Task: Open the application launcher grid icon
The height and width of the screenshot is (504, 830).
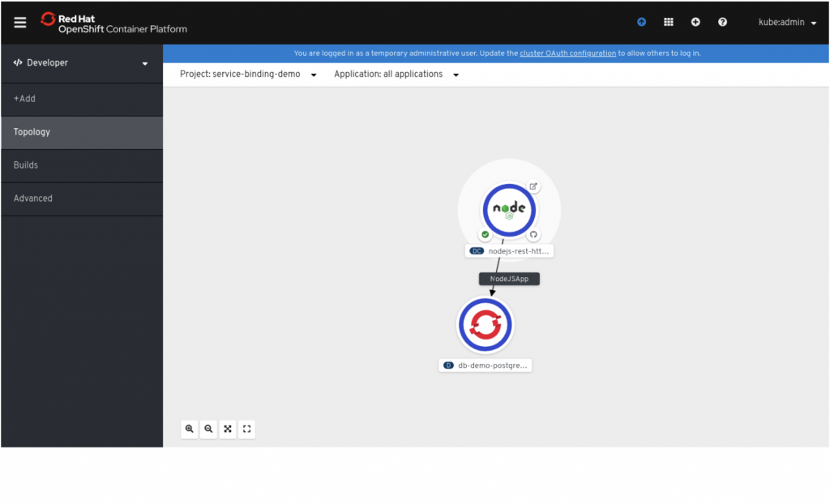Action: pos(669,23)
